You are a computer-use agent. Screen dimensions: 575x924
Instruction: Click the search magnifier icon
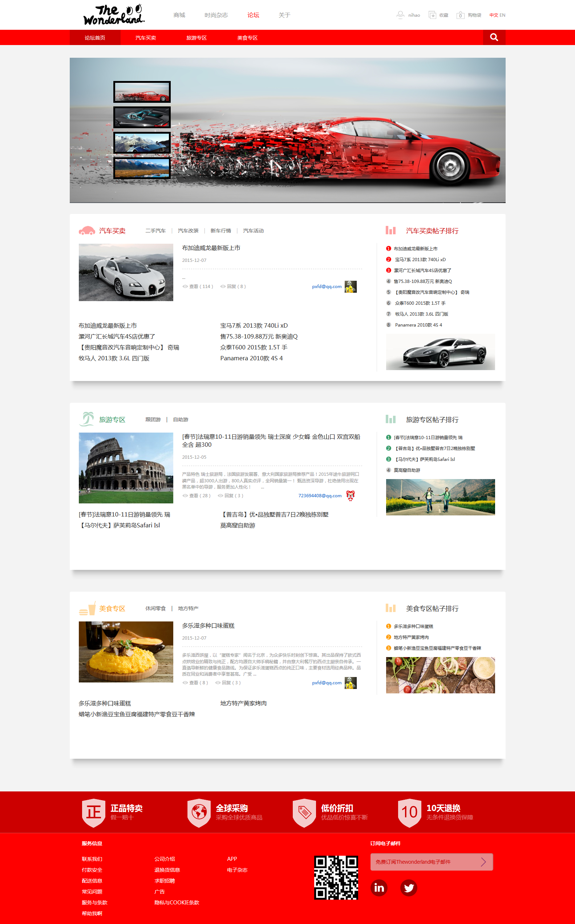tap(494, 37)
